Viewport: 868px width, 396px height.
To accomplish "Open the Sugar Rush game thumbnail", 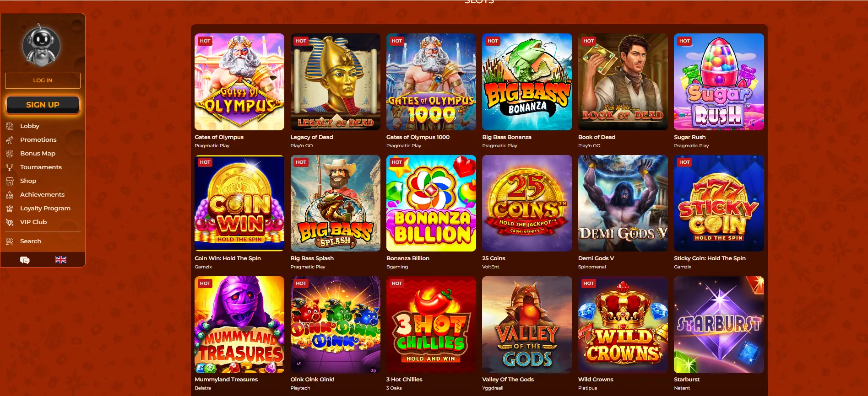I will point(719,82).
